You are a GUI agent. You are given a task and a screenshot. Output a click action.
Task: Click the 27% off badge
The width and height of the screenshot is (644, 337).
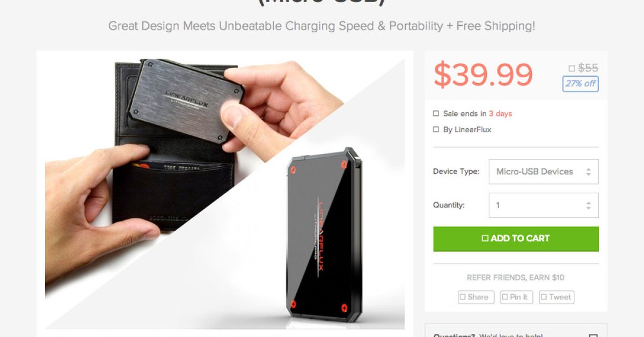[x=580, y=84]
